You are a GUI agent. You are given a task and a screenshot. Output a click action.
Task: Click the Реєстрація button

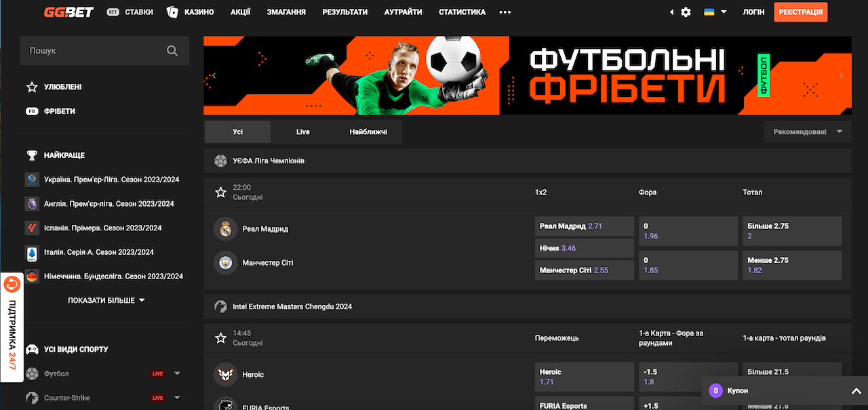click(x=801, y=12)
